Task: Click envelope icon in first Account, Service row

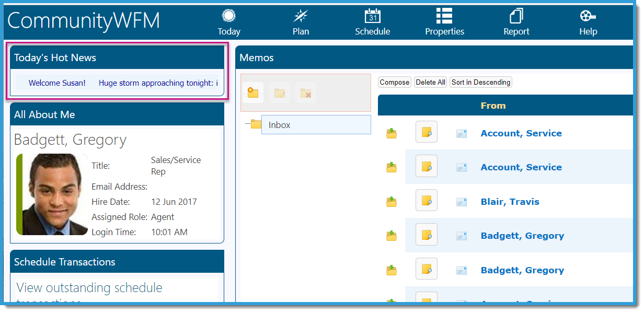Action: click(462, 134)
